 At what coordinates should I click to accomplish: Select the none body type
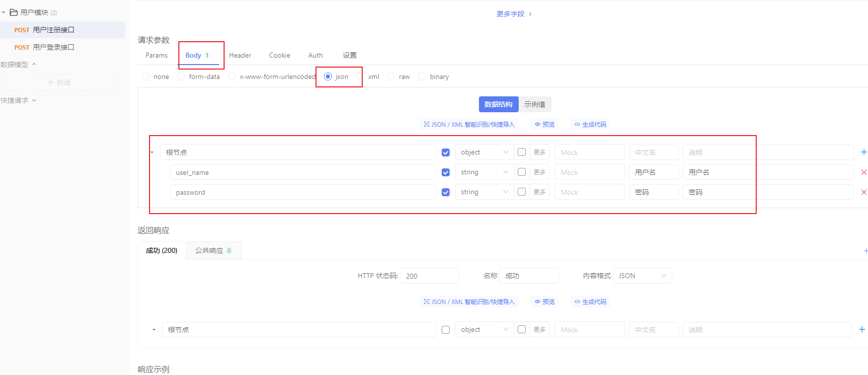pyautogui.click(x=146, y=76)
